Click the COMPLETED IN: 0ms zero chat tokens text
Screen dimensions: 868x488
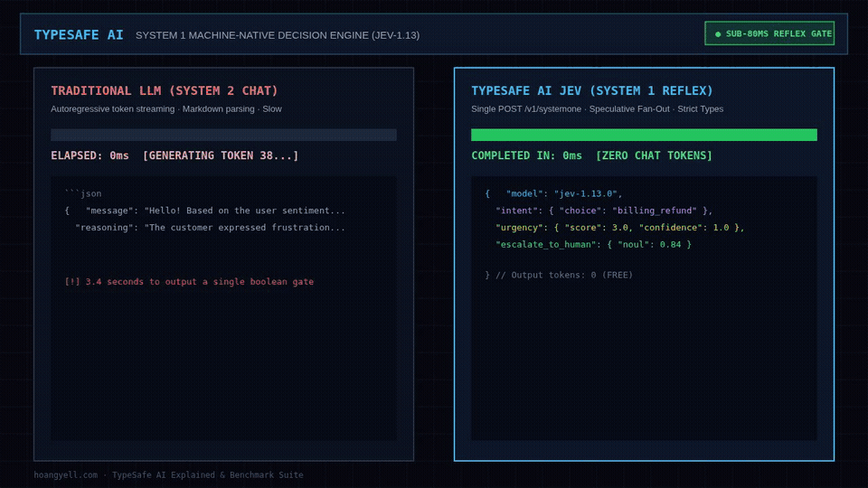click(591, 155)
